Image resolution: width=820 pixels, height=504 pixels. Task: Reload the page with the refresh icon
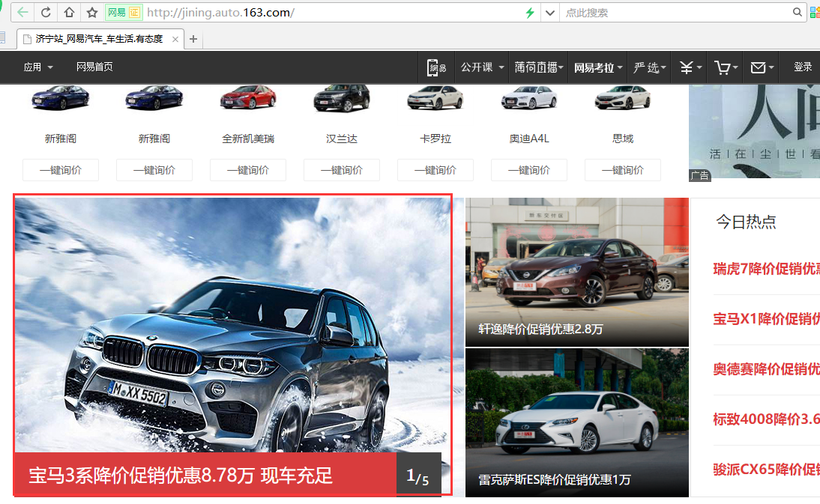pyautogui.click(x=46, y=13)
